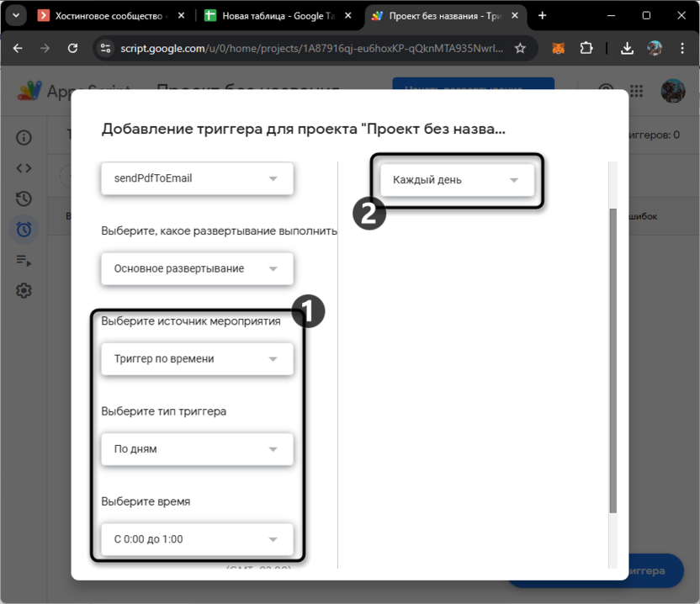
Task: Open a new browser tab
Action: 542,16
